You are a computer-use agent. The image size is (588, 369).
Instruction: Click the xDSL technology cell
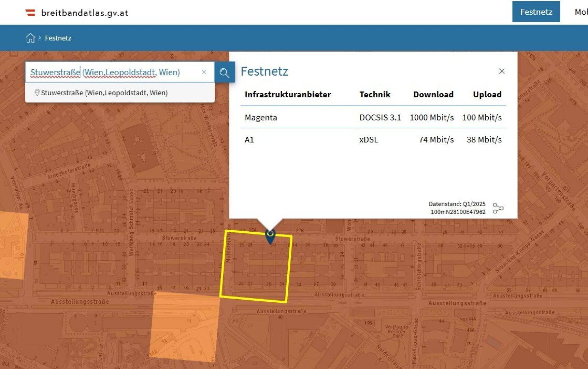(369, 140)
